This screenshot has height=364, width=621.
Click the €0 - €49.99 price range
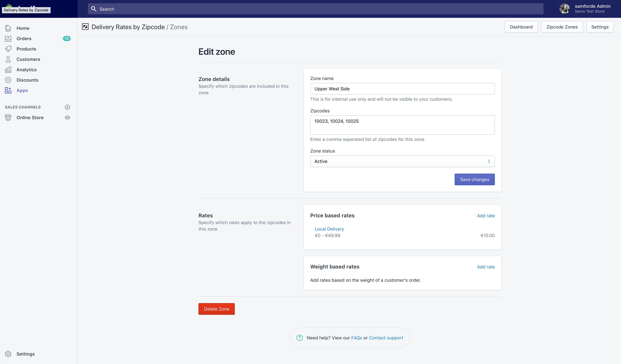point(327,235)
